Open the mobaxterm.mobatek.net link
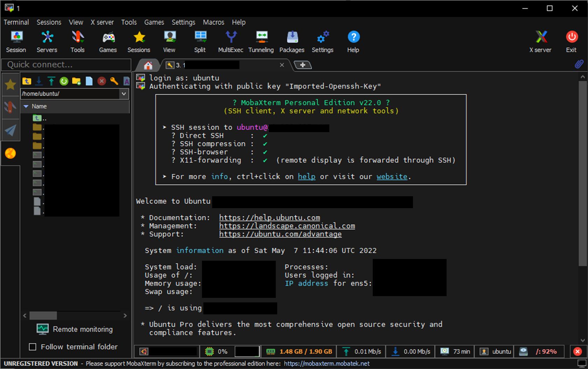This screenshot has height=369, width=588. coord(327,364)
